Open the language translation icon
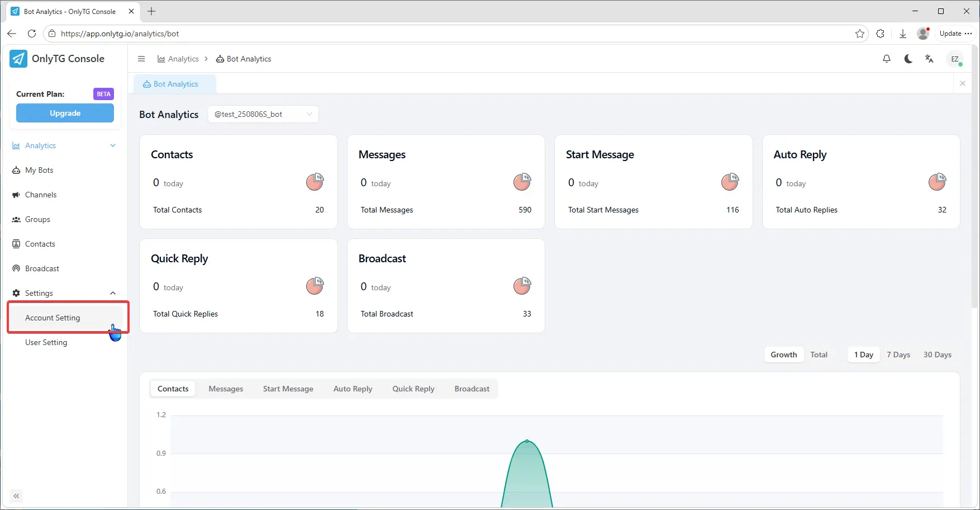The image size is (980, 510). click(x=929, y=59)
